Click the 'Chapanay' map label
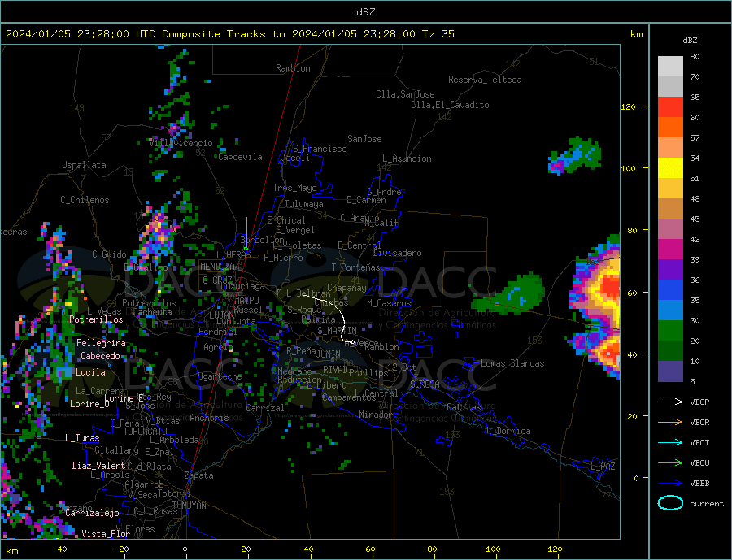 [346, 288]
